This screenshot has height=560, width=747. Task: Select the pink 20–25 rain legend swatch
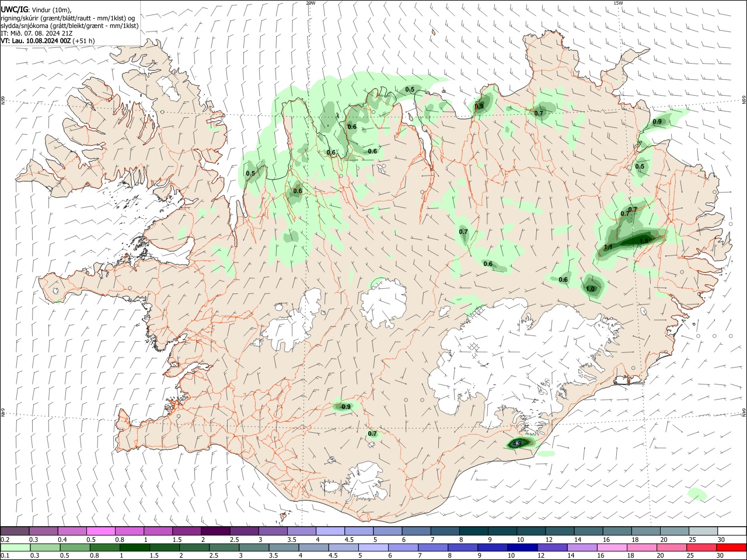point(672,548)
